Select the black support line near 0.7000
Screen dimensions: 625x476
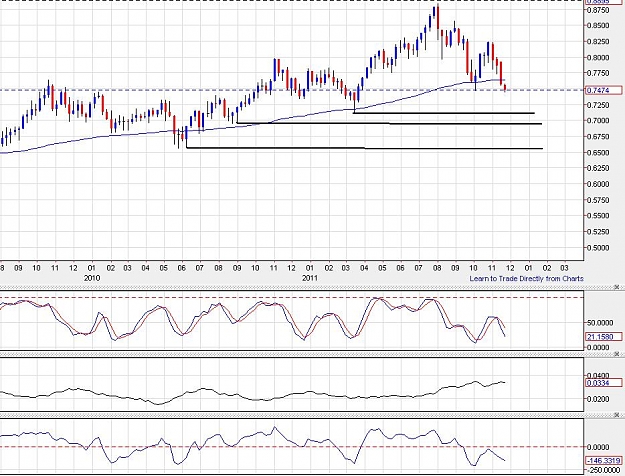point(389,123)
